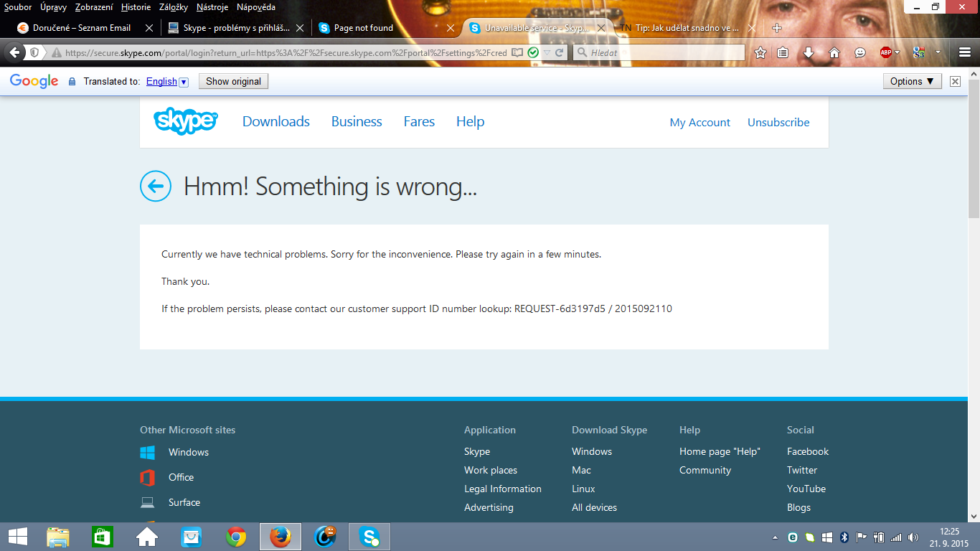Close the Google translate bar

click(x=955, y=81)
